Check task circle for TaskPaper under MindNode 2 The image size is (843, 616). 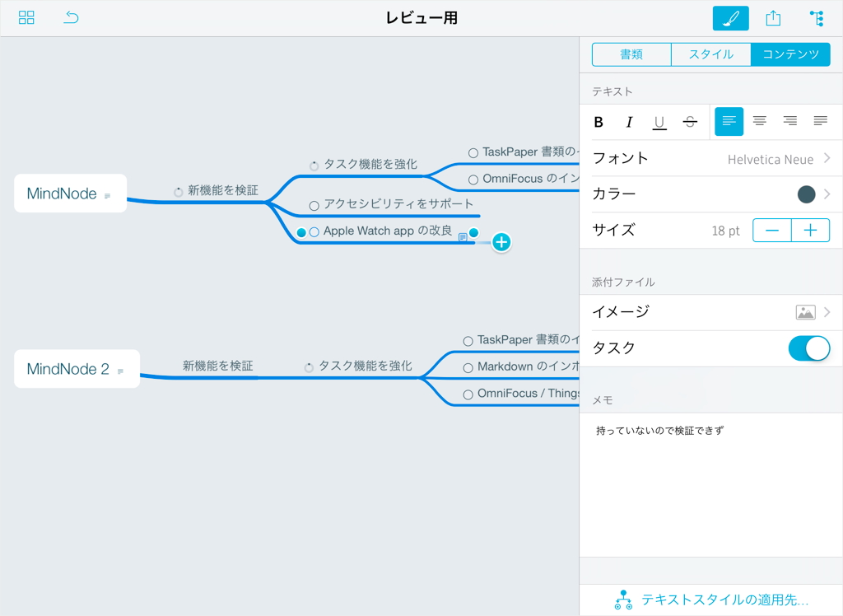(x=468, y=341)
